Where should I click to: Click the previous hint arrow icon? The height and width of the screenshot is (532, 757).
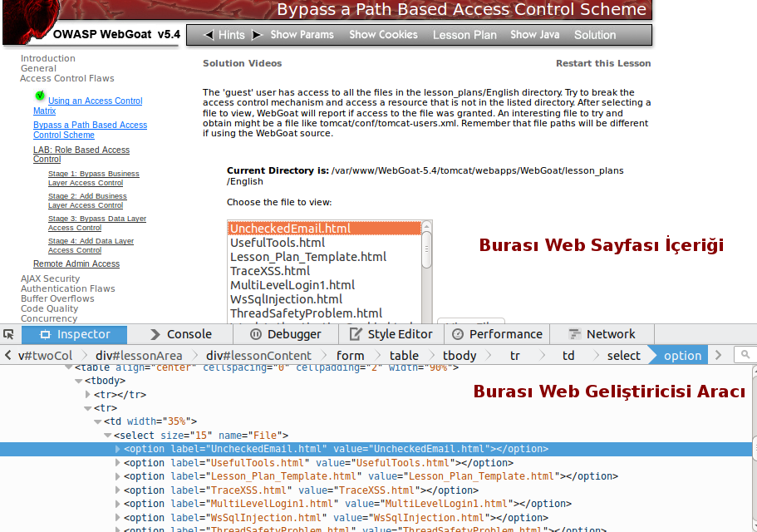point(209,35)
